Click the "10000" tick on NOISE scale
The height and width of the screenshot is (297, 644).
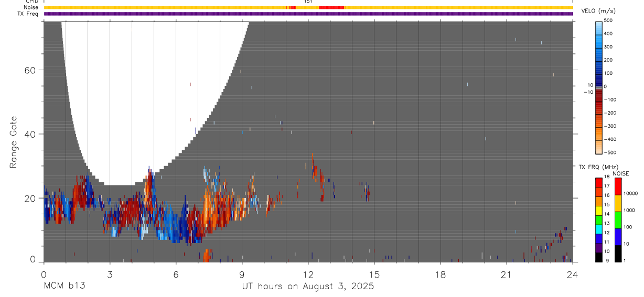point(631,194)
